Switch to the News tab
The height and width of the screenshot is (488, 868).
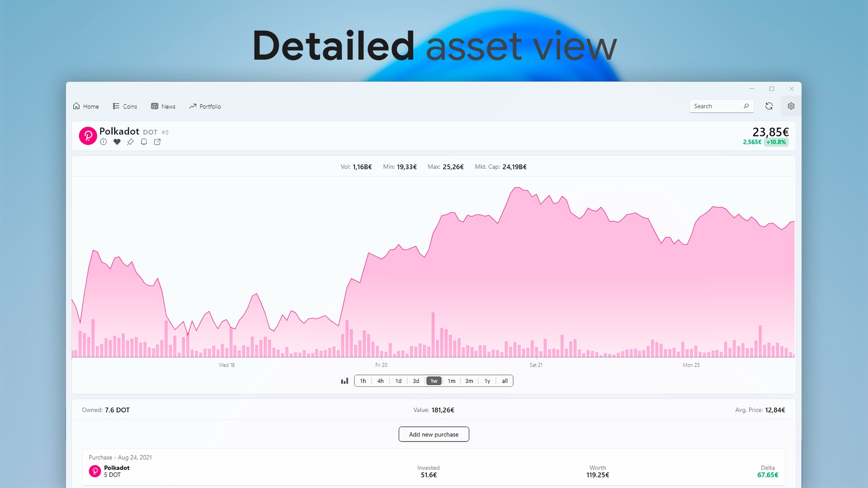coord(163,106)
